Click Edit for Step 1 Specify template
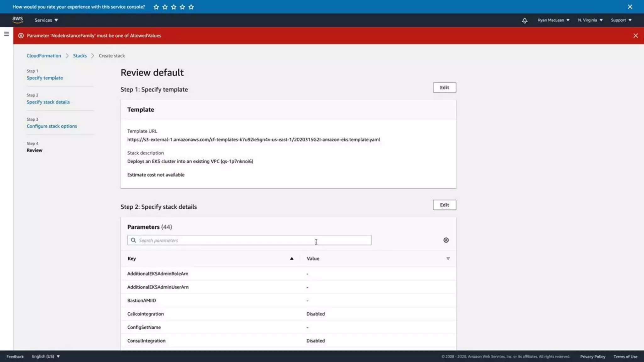The image size is (644, 362). (444, 87)
